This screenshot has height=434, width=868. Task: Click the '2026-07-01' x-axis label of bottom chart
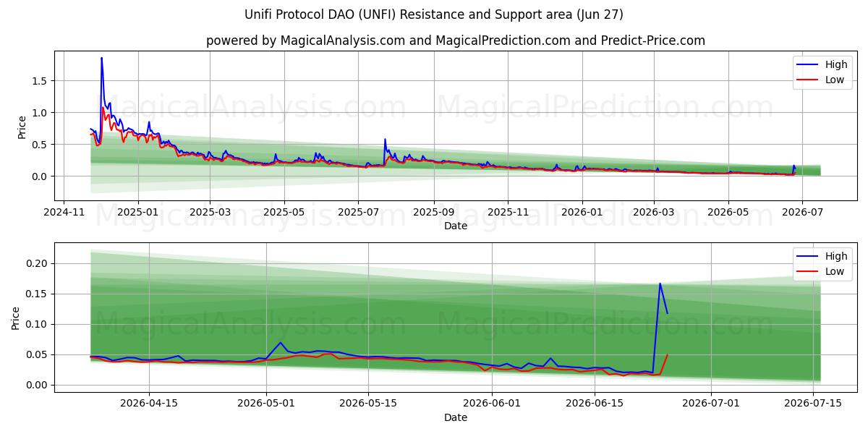click(712, 404)
